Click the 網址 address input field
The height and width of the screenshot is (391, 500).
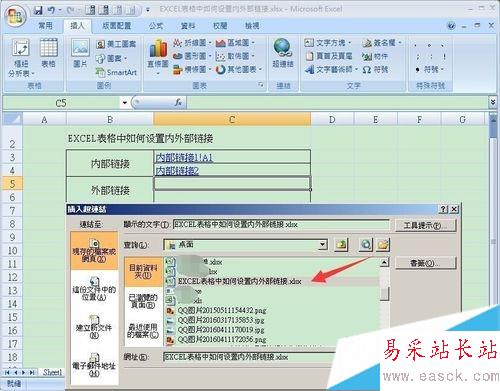click(249, 357)
